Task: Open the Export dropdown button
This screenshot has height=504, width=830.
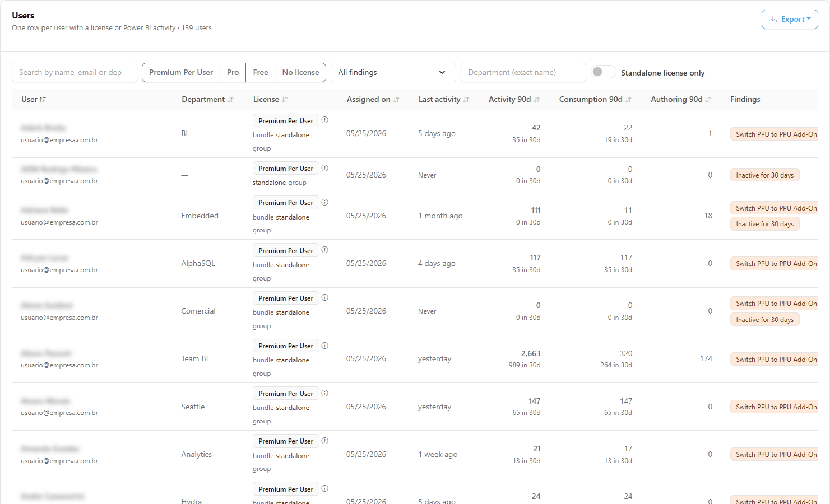Action: [790, 19]
